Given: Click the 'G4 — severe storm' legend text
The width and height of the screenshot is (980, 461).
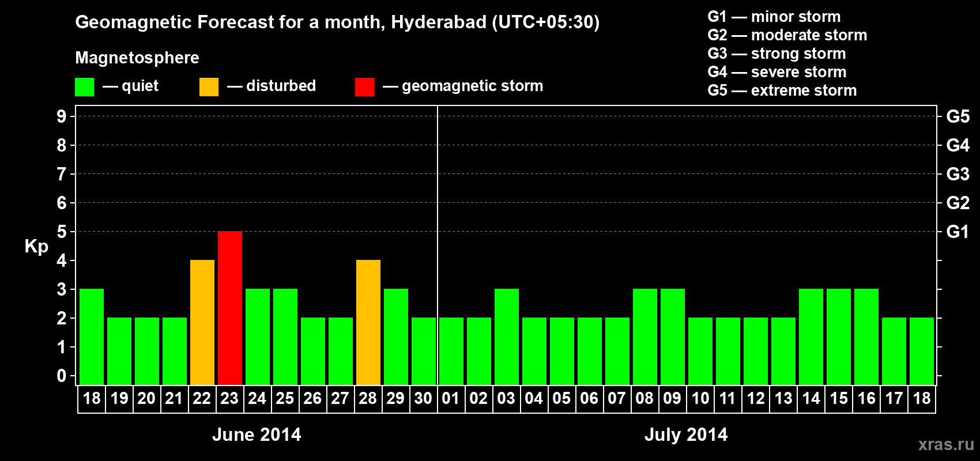Looking at the screenshot, I should (x=777, y=72).
